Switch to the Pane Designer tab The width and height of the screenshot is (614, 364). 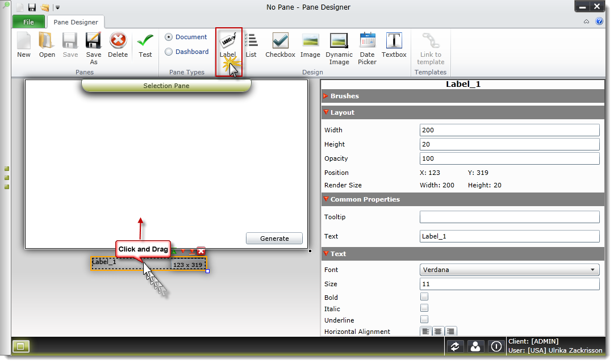[76, 22]
